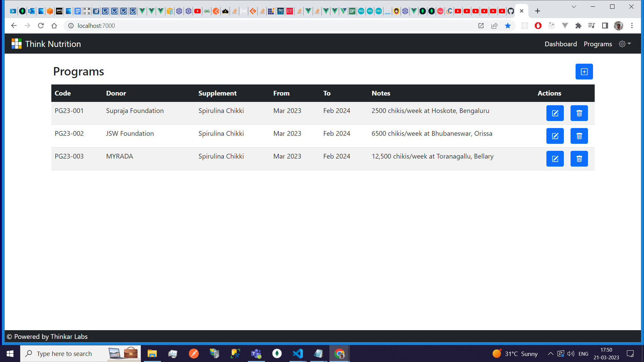
Task: Click the Think Nutrition logo icon
Action: click(16, 44)
